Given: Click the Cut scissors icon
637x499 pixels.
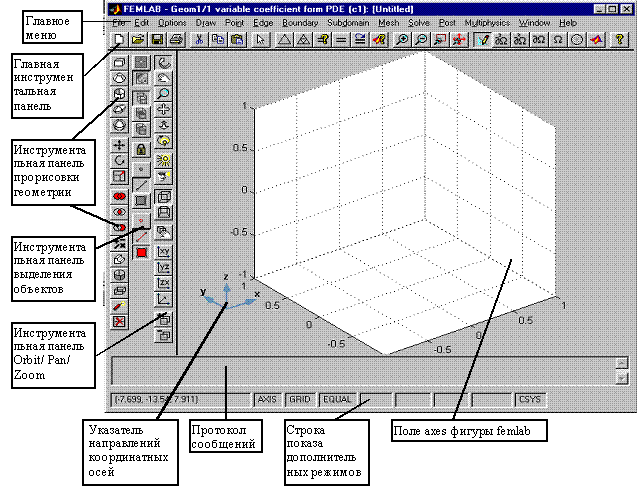Looking at the screenshot, I should click(199, 39).
